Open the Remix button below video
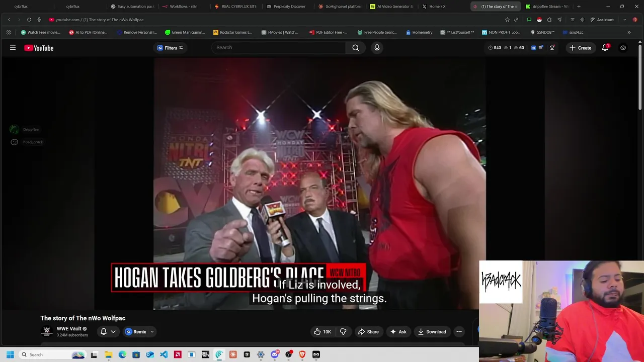Viewport: 644px width, 362px height. pyautogui.click(x=135, y=332)
